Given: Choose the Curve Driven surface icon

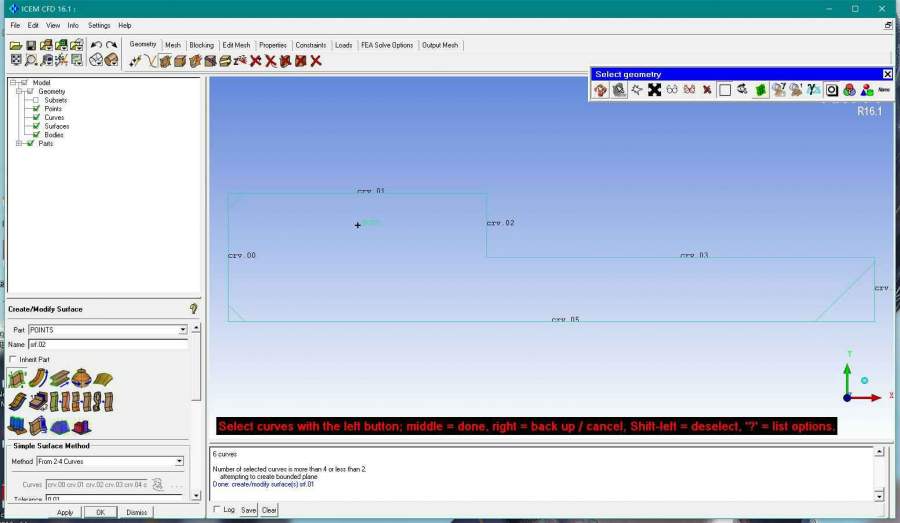Looking at the screenshot, I should (38, 378).
